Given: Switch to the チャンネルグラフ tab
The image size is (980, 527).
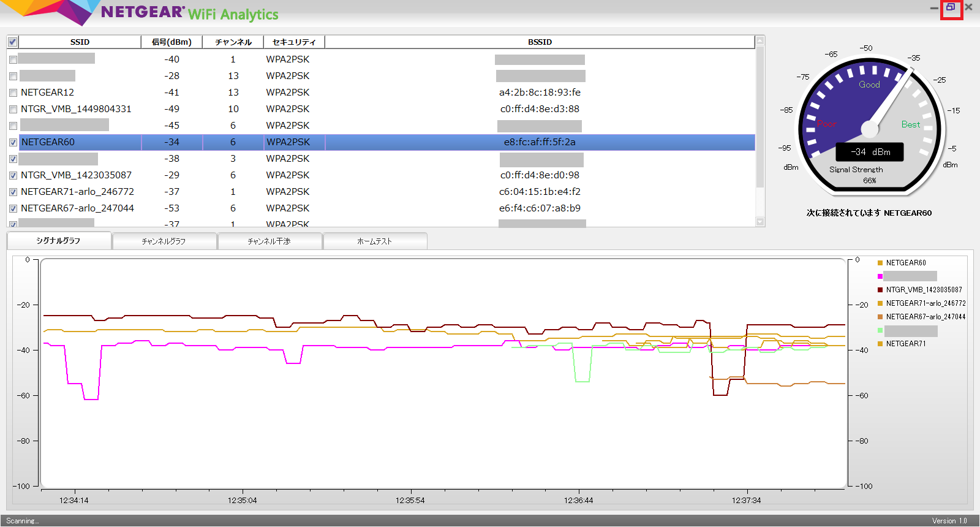Looking at the screenshot, I should pos(164,241).
